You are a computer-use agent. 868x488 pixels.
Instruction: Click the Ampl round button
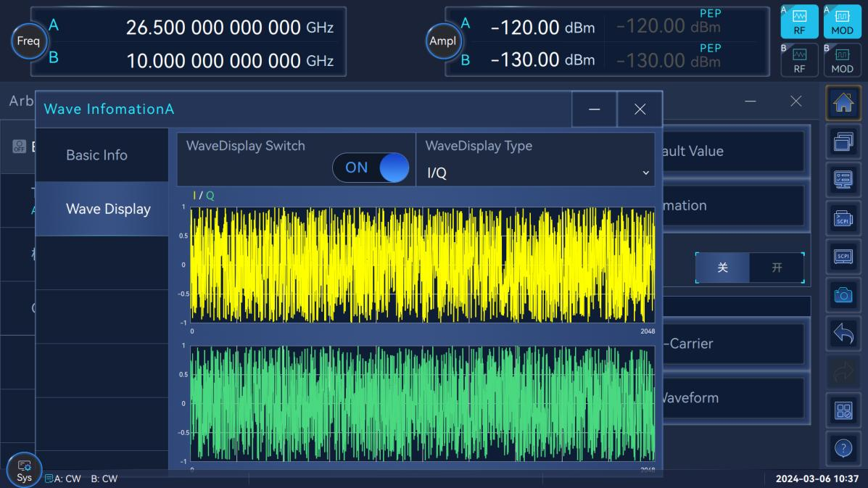pyautogui.click(x=442, y=41)
